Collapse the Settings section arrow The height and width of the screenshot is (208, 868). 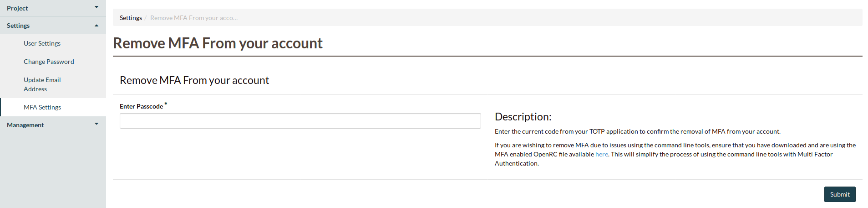(96, 26)
